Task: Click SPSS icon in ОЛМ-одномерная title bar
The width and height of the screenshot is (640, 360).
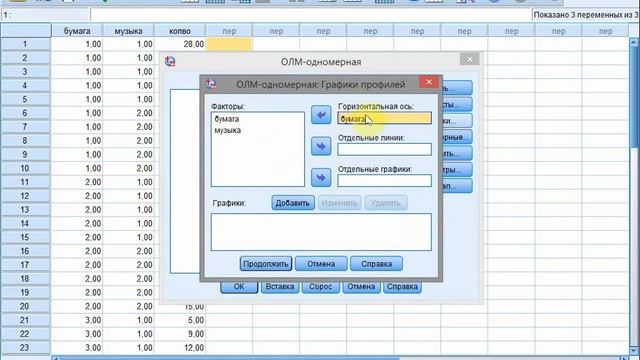Action: pyautogui.click(x=170, y=62)
